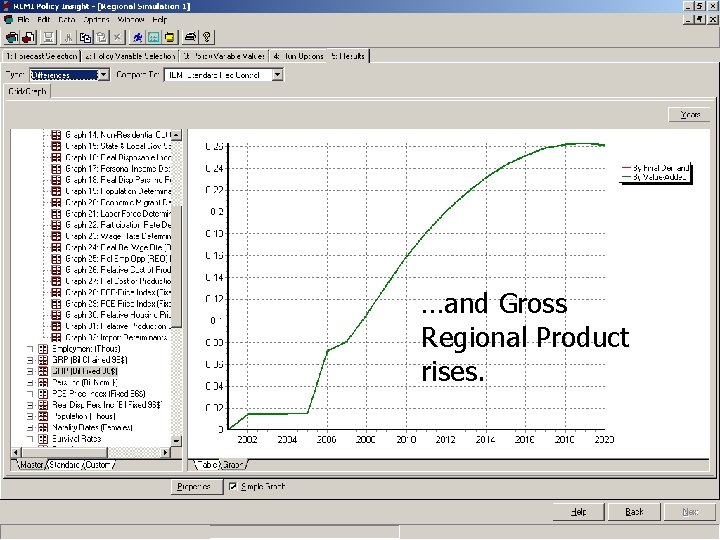Open the Data menu
The width and height of the screenshot is (720, 540).
pyautogui.click(x=67, y=20)
